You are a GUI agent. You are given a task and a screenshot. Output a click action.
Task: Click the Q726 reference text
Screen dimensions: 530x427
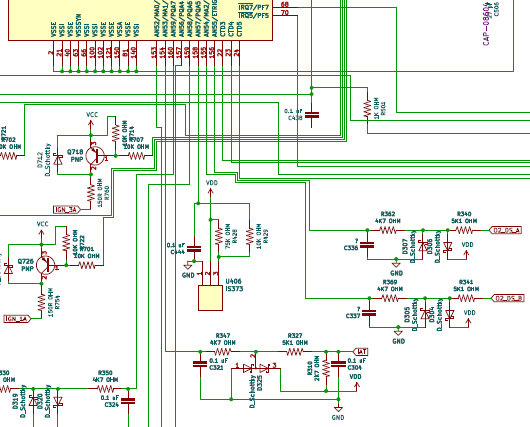(26, 262)
